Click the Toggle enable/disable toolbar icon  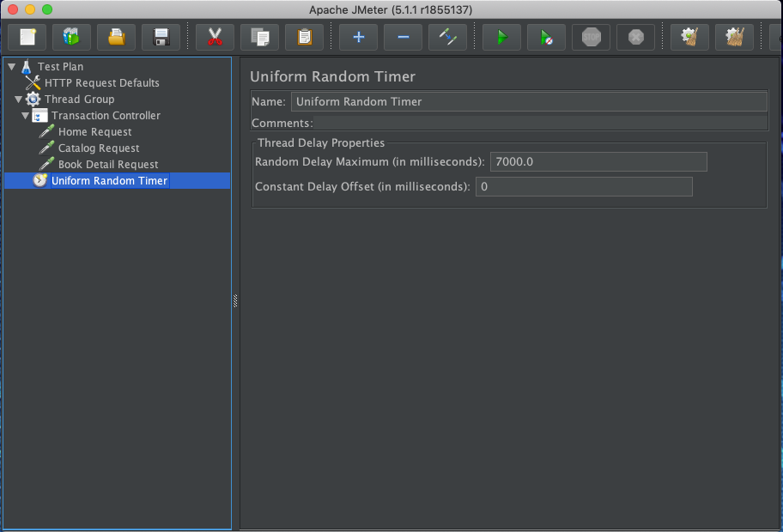[x=448, y=37]
